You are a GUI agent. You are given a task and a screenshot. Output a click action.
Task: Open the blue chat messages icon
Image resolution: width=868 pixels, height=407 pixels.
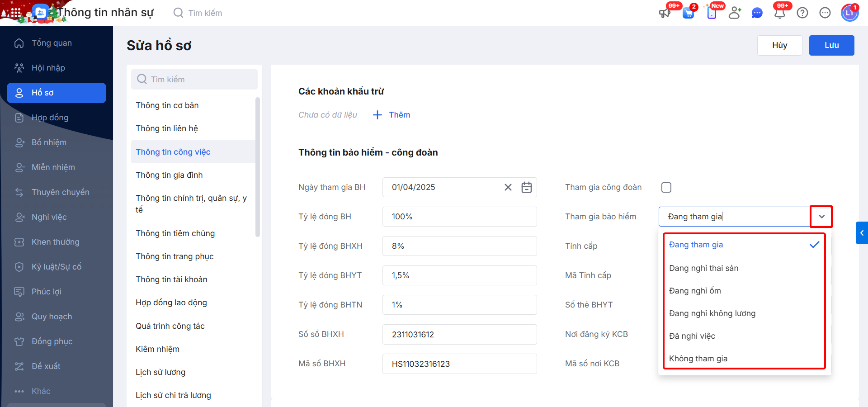click(757, 13)
